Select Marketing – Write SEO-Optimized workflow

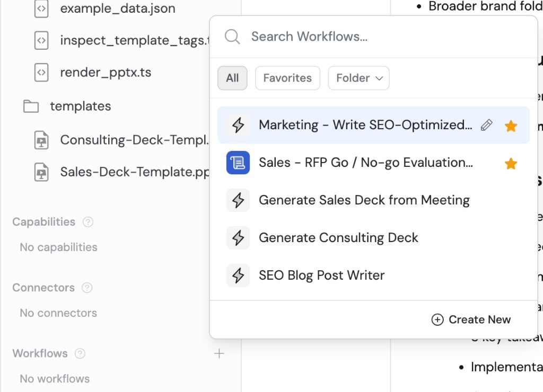[373, 125]
